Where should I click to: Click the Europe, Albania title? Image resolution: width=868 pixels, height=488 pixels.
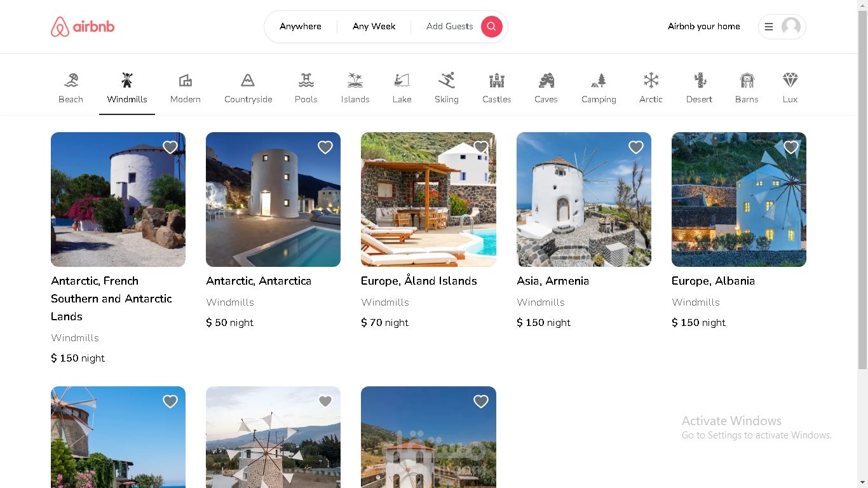[713, 281]
